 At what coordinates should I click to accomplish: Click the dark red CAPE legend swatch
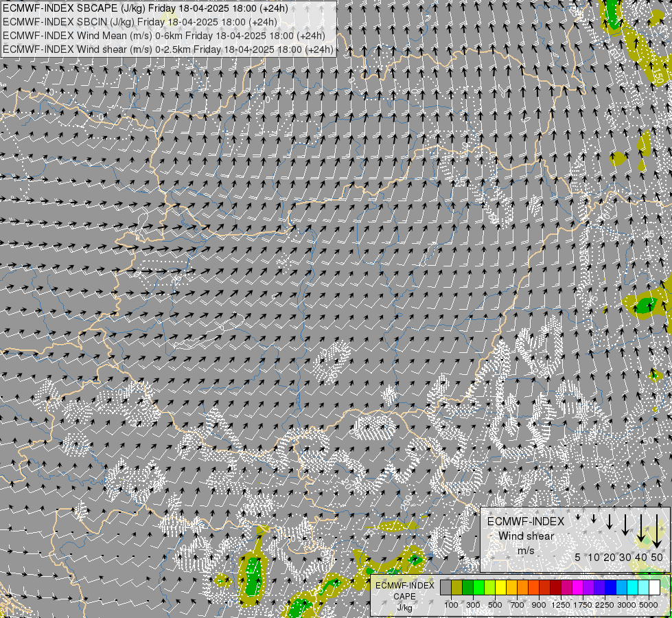pos(556,587)
